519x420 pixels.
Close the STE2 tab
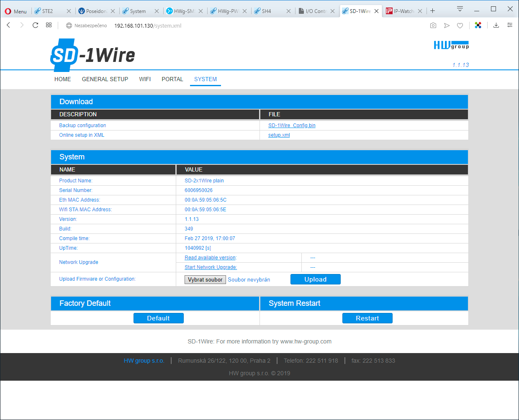click(x=69, y=11)
